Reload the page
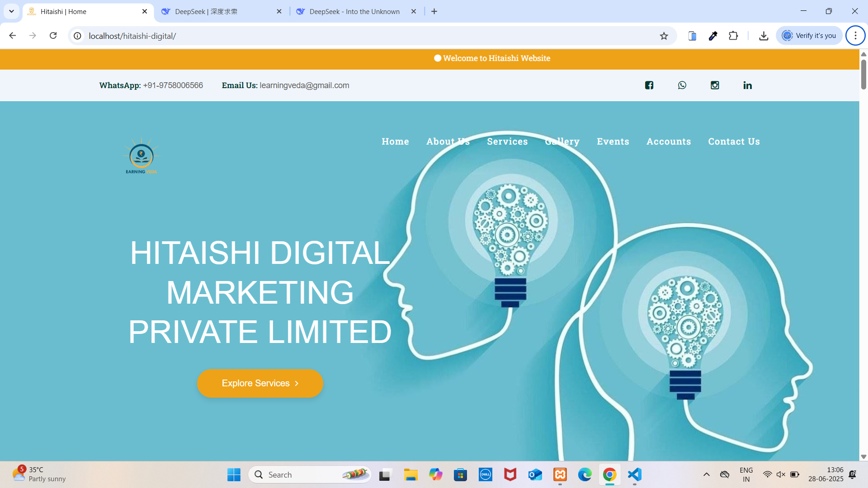The width and height of the screenshot is (868, 488). [x=53, y=36]
